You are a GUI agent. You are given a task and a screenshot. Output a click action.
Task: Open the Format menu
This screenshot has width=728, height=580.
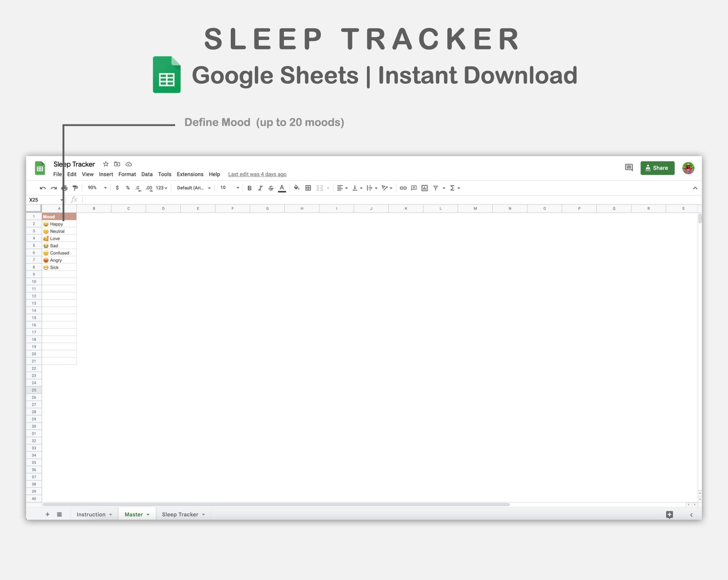(x=127, y=174)
